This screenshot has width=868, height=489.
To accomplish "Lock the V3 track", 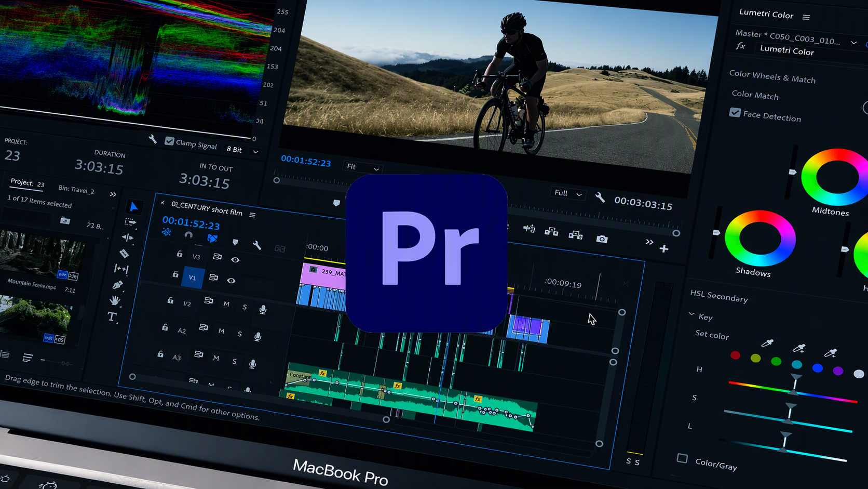I will 179,254.
